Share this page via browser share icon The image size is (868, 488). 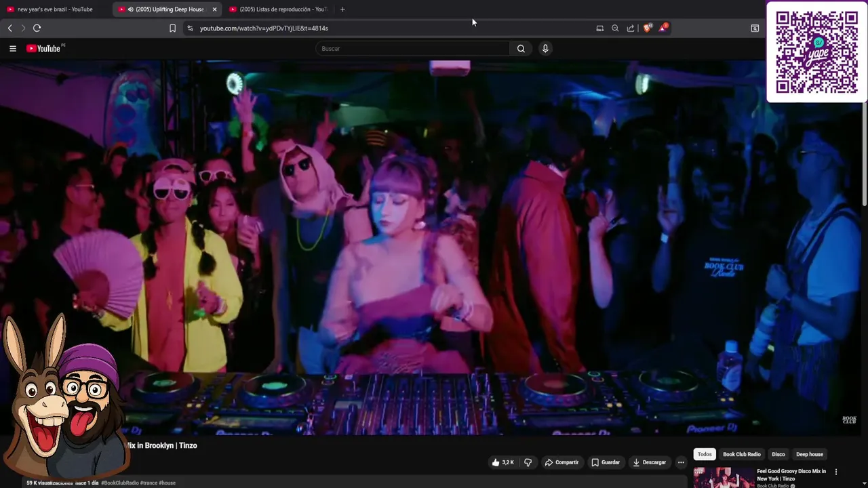(x=631, y=28)
